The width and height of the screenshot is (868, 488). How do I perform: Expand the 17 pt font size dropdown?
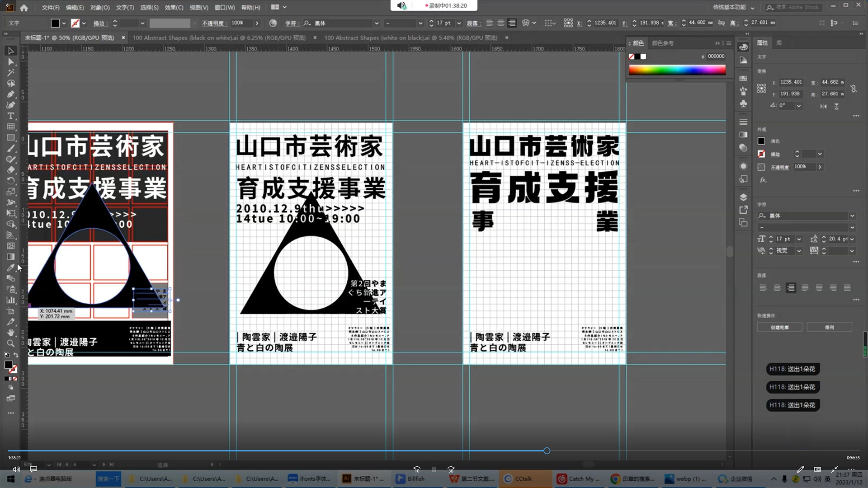[799, 239]
